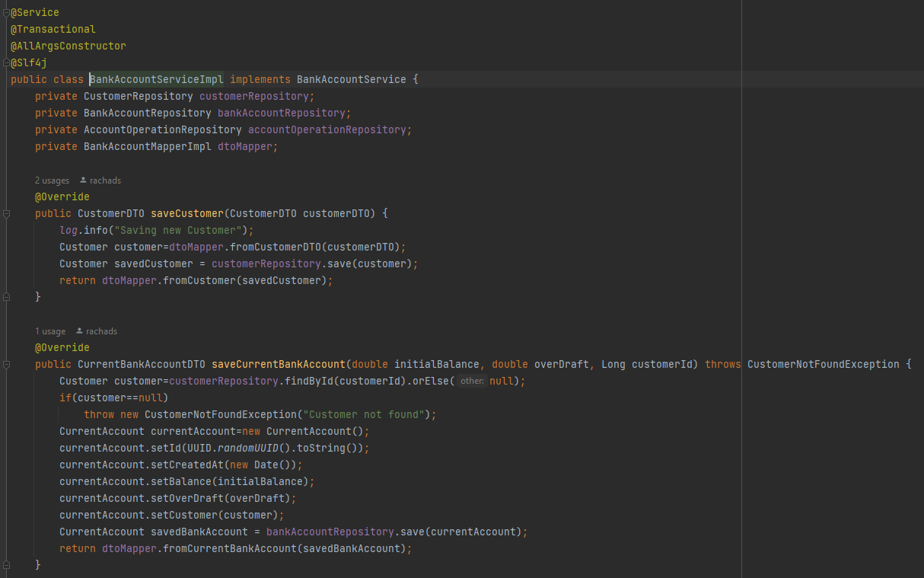
Task: Click the 'Saving new Customer' string literal
Action: [x=179, y=230]
